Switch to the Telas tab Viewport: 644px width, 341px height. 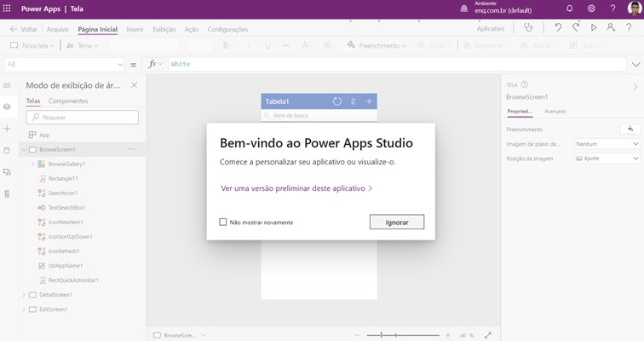[x=33, y=101]
